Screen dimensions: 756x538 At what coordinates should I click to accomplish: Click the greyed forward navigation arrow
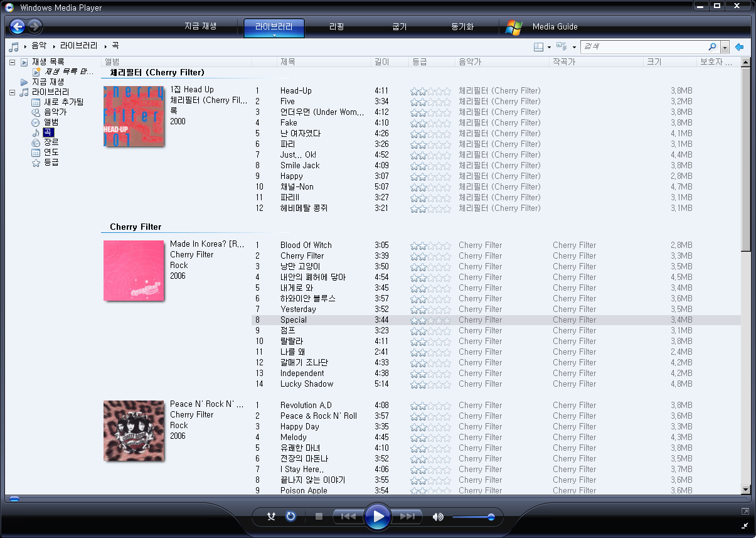tap(35, 26)
